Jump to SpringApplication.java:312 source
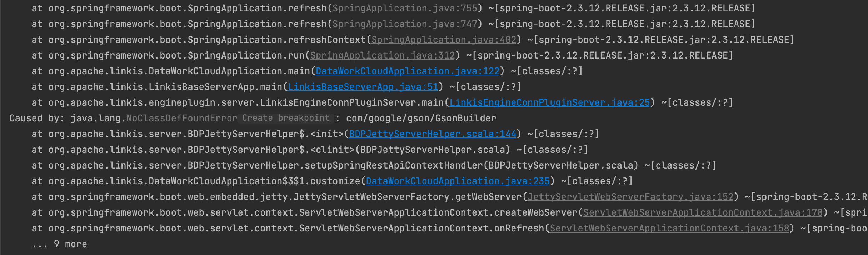 click(383, 55)
